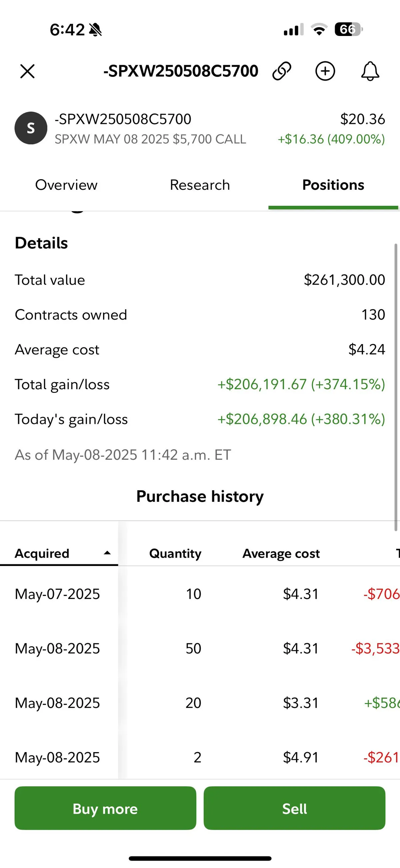The image size is (400, 868).
Task: Sort purchase history by Average cost
Action: (x=281, y=553)
